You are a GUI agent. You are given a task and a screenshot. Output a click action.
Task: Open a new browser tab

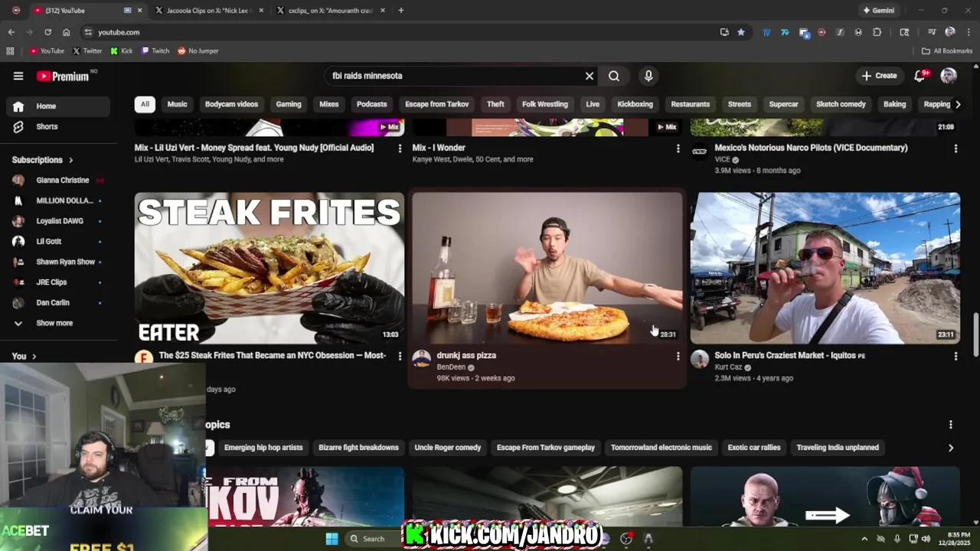click(400, 11)
